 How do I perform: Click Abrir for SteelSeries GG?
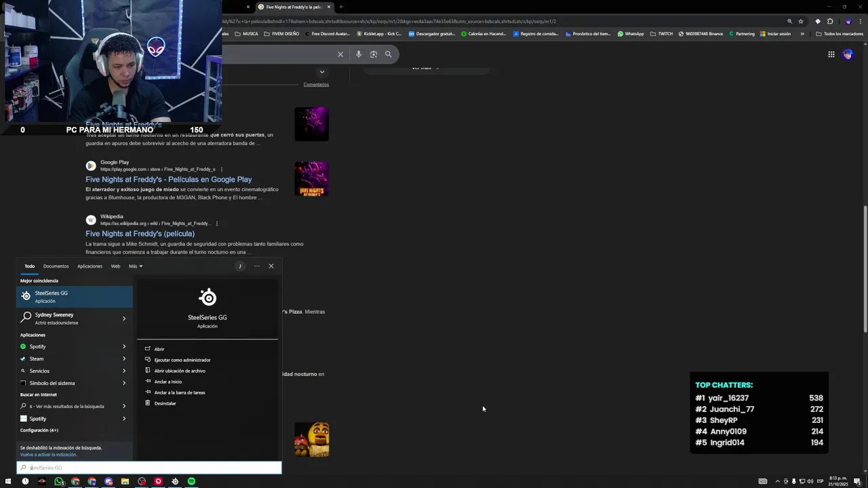159,349
